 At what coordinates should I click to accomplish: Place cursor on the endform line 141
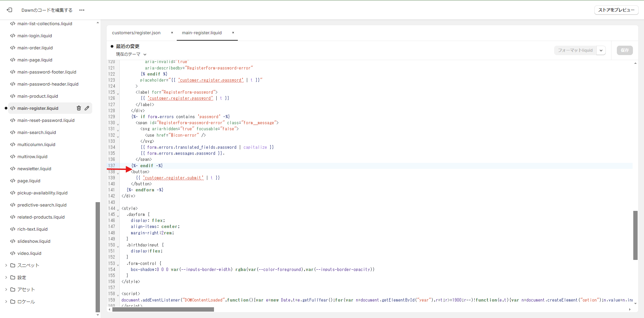(145, 190)
